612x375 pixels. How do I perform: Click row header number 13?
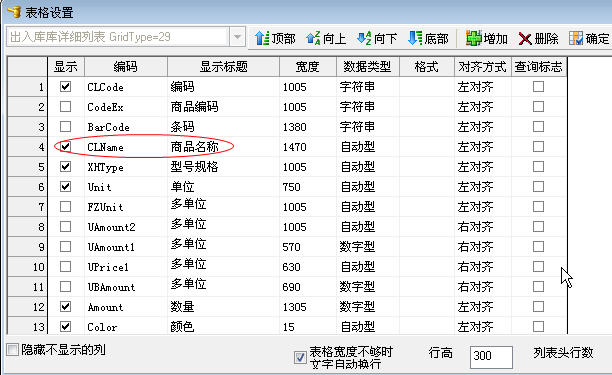pyautogui.click(x=27, y=326)
